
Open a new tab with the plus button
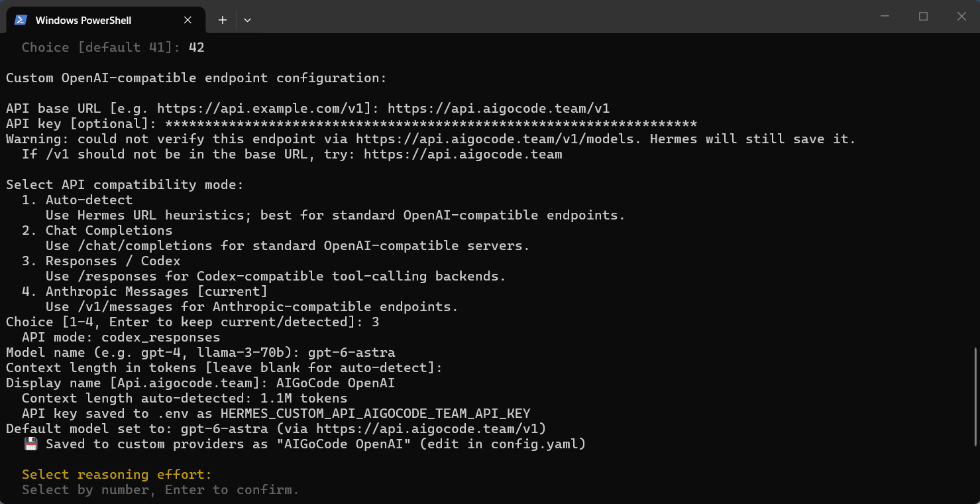tap(223, 20)
